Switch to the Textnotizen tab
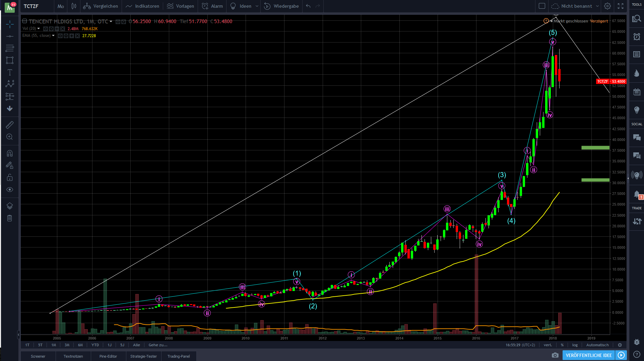This screenshot has height=361, width=644. click(73, 356)
